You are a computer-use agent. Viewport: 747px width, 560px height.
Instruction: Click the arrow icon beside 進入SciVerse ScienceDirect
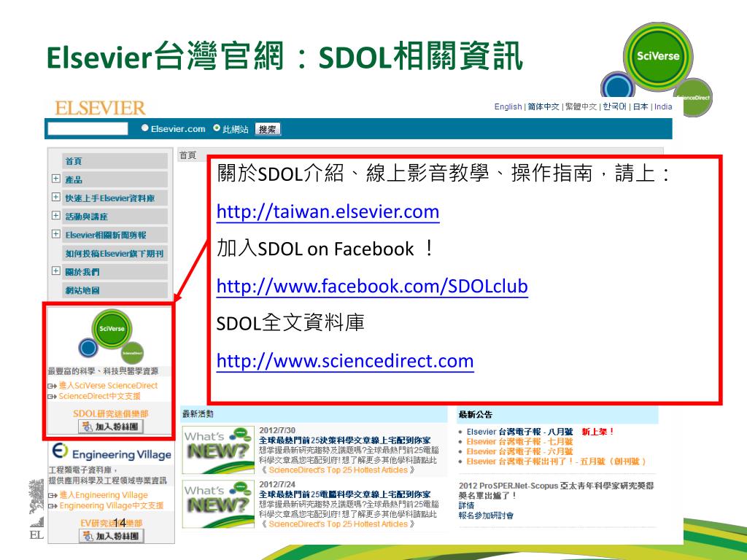click(x=53, y=386)
